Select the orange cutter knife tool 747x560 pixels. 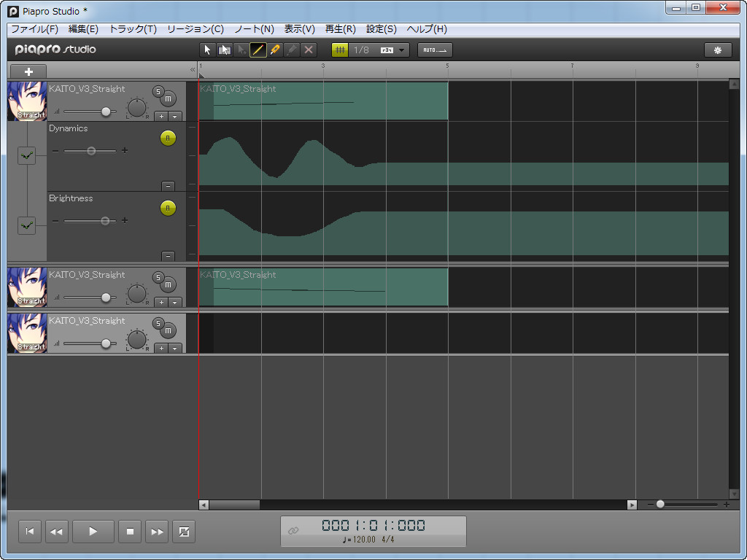pos(275,50)
